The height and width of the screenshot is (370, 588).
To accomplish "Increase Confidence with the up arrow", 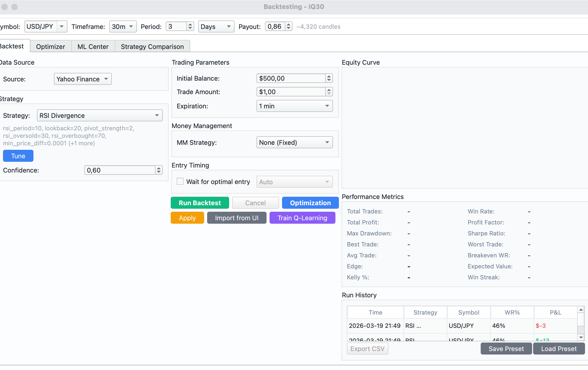I will [159, 168].
